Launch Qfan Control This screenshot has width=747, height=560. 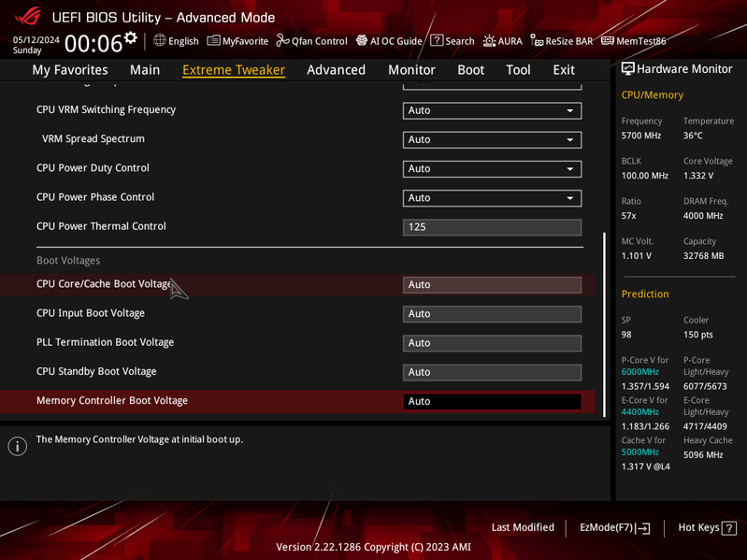[x=312, y=41]
